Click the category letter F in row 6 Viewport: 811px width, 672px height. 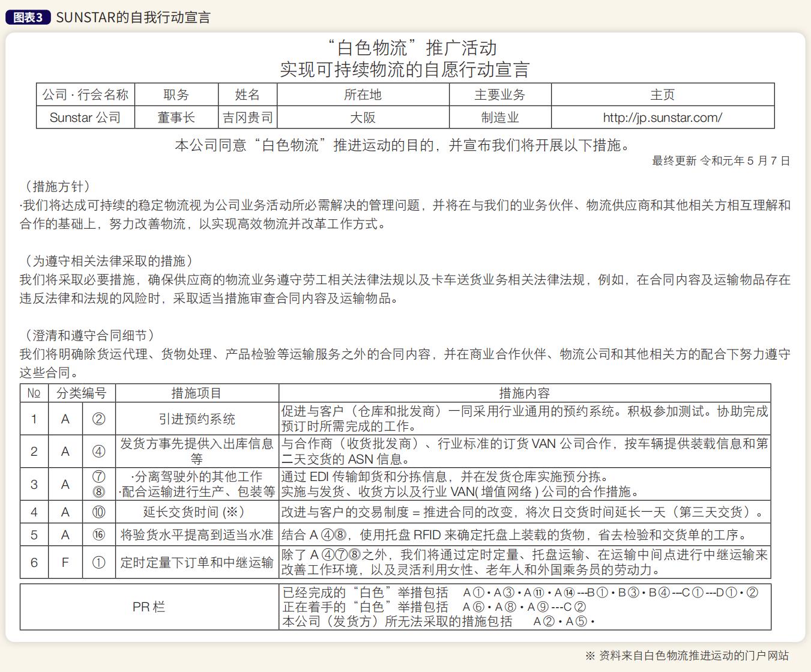(65, 562)
